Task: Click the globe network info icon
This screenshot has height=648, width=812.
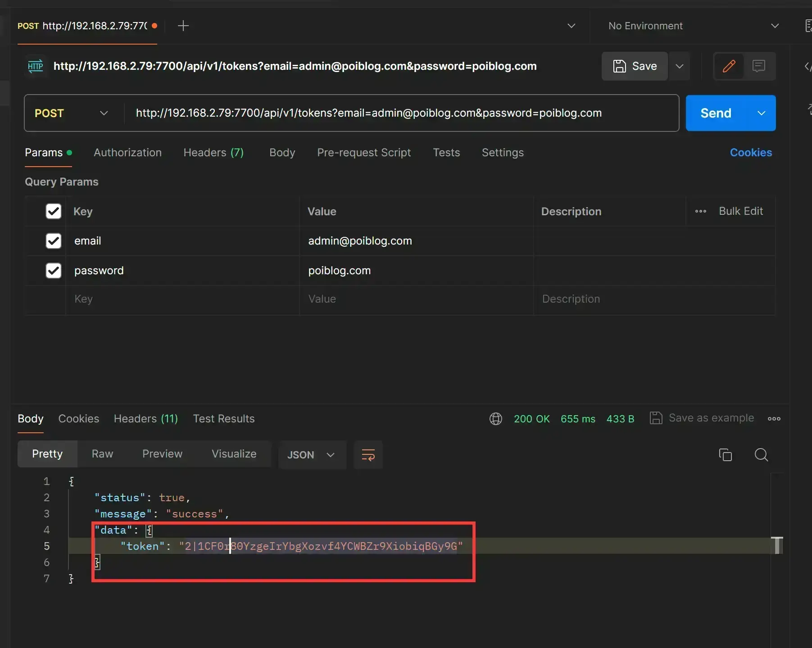Action: [495, 419]
